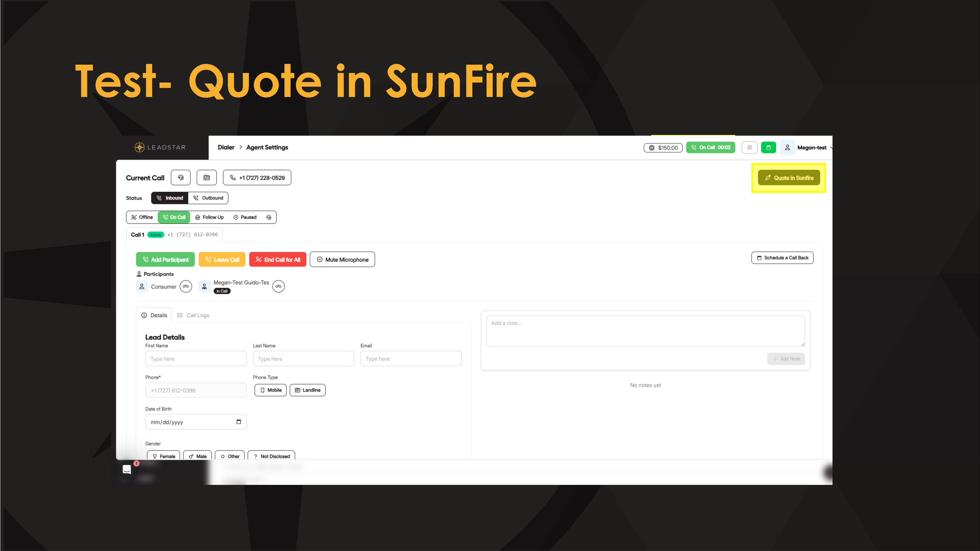
Task: Click the Dialer breadcrumb link
Action: coord(226,147)
